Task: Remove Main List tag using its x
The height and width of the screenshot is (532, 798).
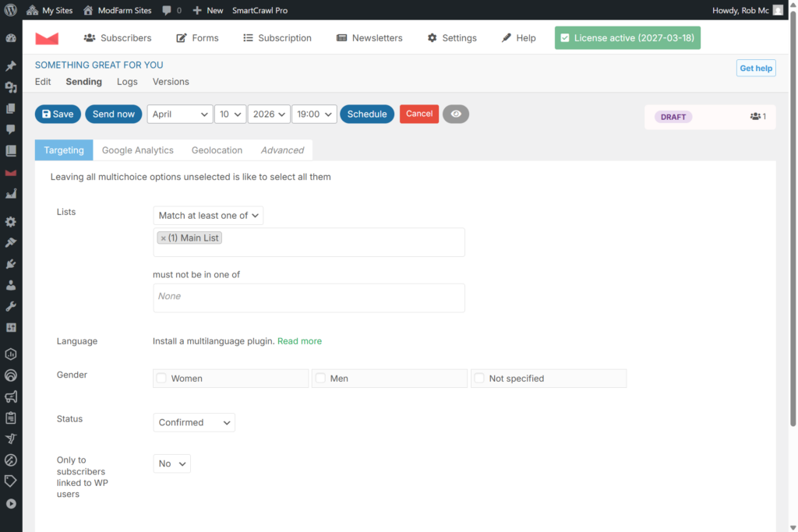Action: [x=163, y=238]
